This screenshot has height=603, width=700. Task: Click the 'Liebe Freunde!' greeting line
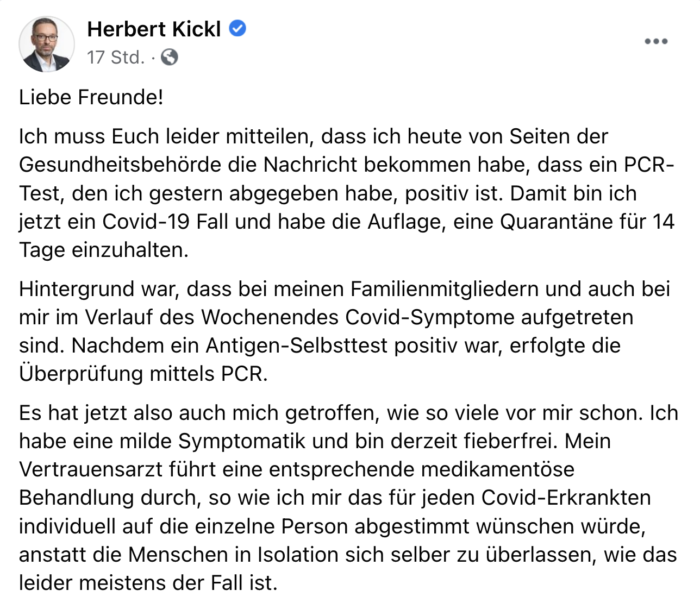point(91,97)
